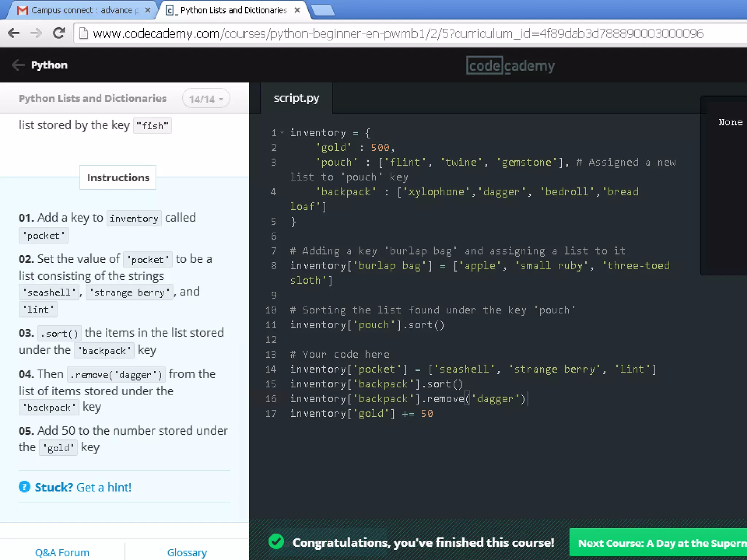Click the green checkmark success icon
The width and height of the screenshot is (747, 560).
[x=276, y=541]
